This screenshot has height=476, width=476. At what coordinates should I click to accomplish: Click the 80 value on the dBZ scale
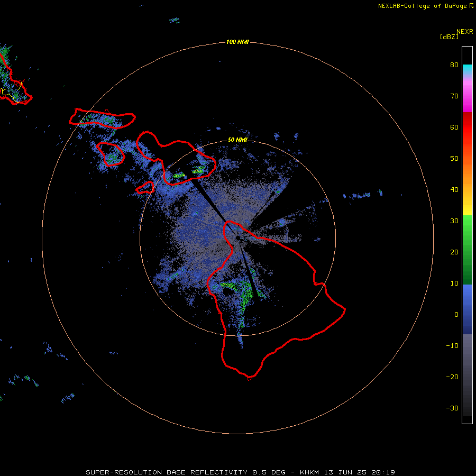[454, 65]
